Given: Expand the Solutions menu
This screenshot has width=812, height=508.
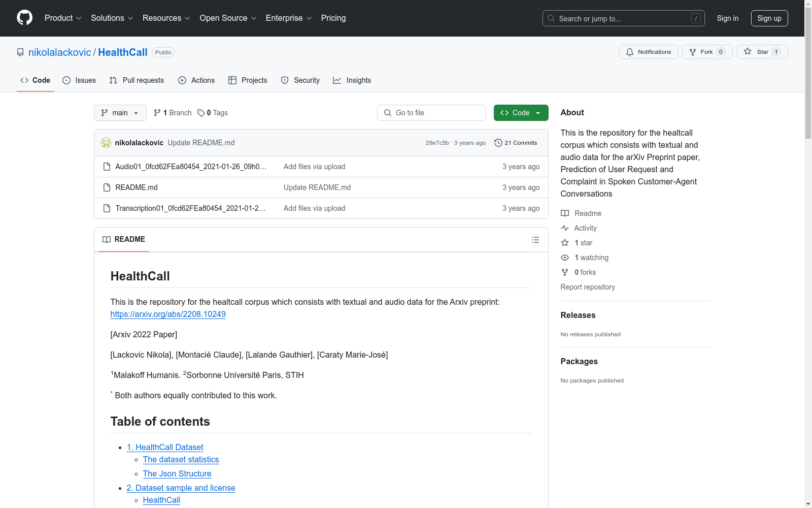Looking at the screenshot, I should [x=112, y=18].
